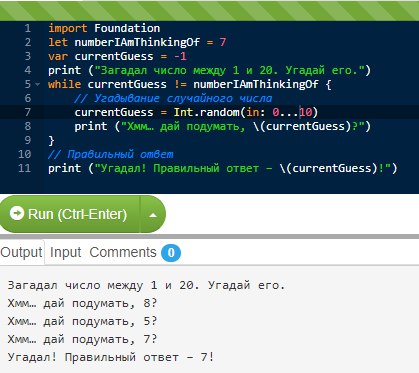Click output line 'Угадал! Правильный ответ – 7!'
Screen dimensions: 419x373
(x=111, y=357)
